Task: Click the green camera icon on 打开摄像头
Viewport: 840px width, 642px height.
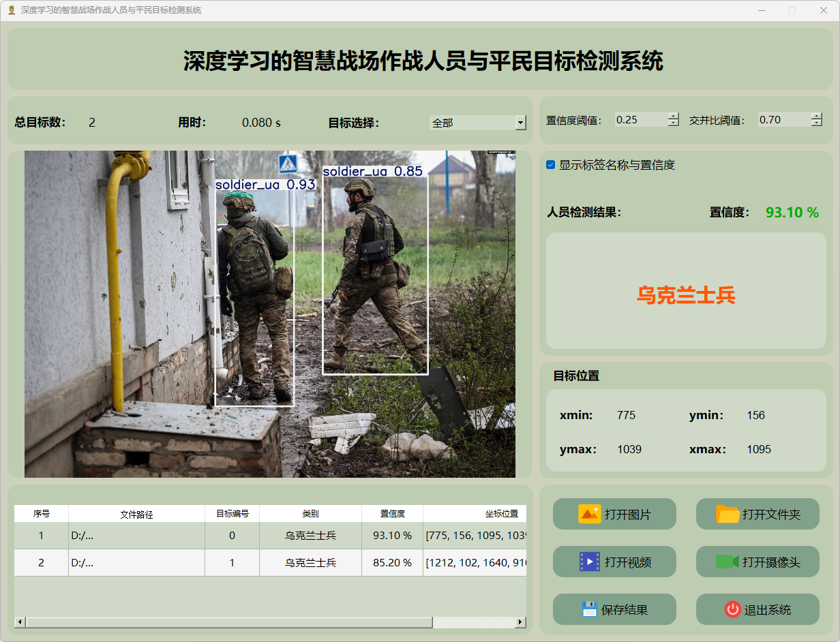Action: tap(727, 562)
